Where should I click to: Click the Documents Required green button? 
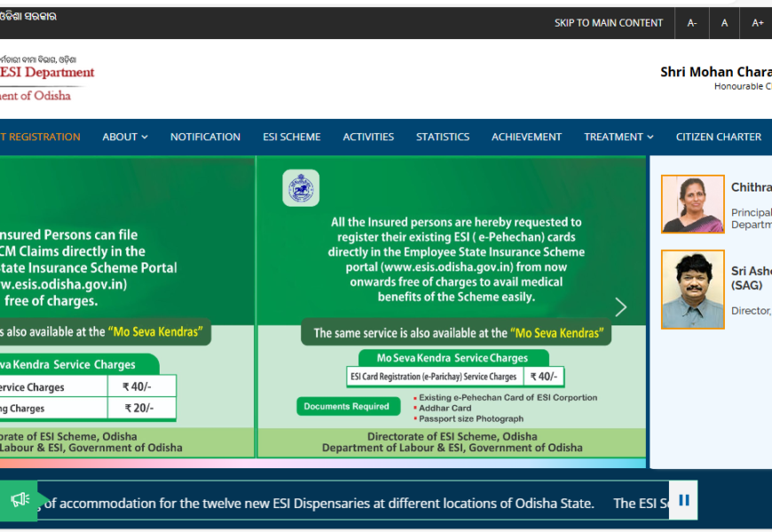coord(348,406)
